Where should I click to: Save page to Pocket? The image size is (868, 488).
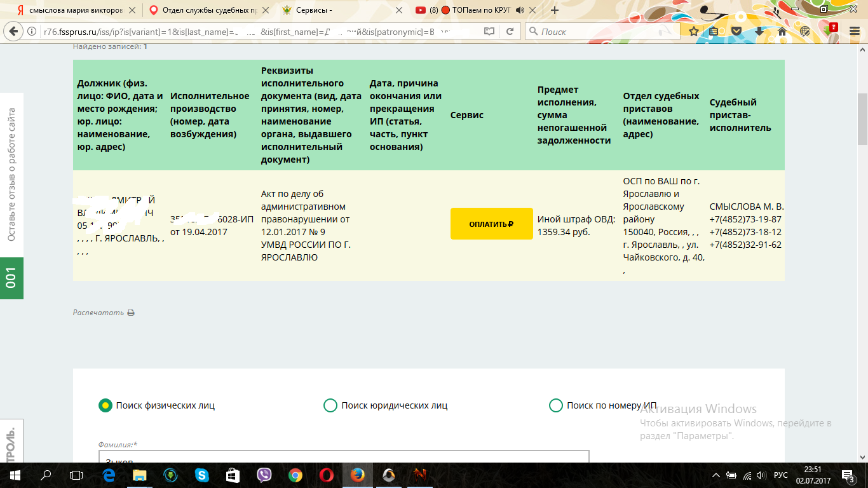(736, 31)
